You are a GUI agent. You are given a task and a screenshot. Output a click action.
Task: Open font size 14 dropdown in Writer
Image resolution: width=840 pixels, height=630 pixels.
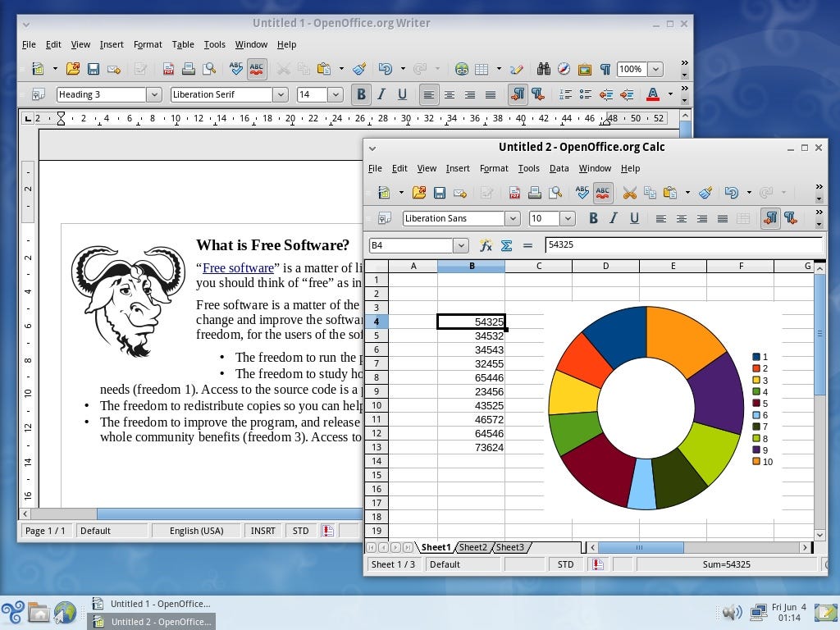point(336,94)
